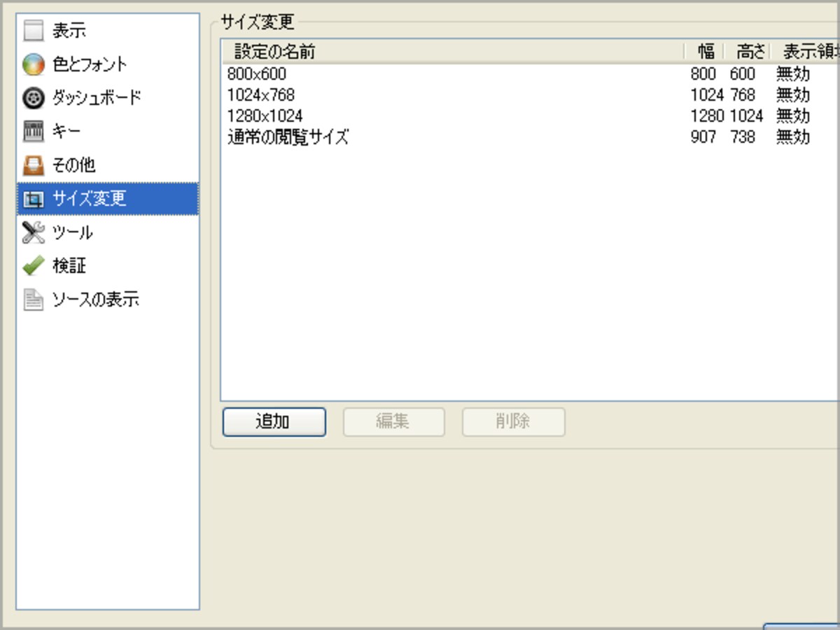Open the ツール wrench icon
840x630 pixels.
tap(33, 232)
